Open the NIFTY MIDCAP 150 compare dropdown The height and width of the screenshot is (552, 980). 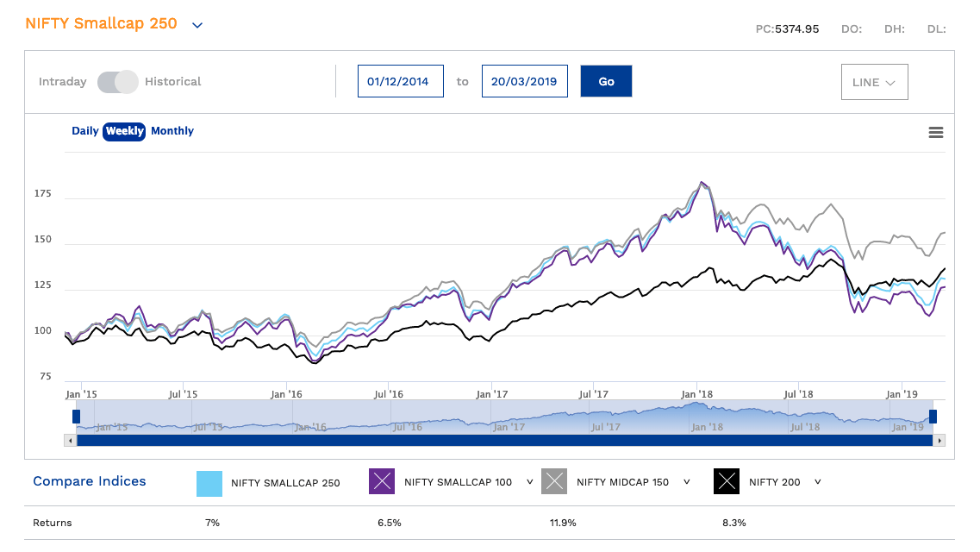686,482
